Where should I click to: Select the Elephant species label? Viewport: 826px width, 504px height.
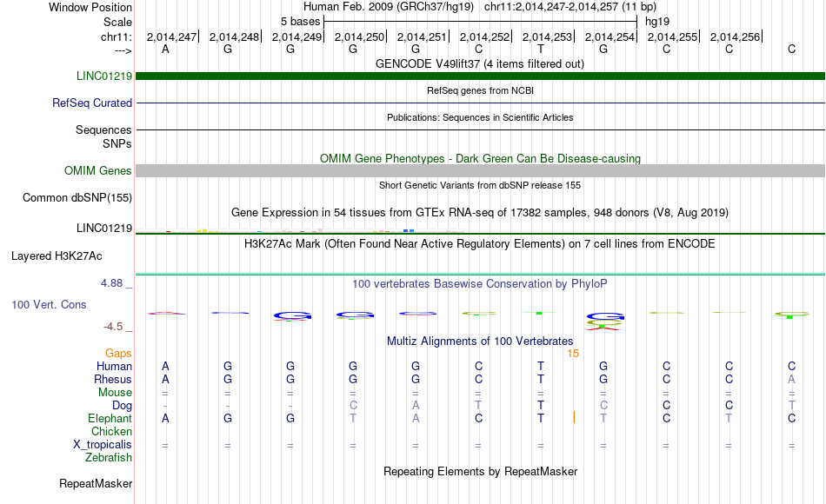tap(110, 418)
